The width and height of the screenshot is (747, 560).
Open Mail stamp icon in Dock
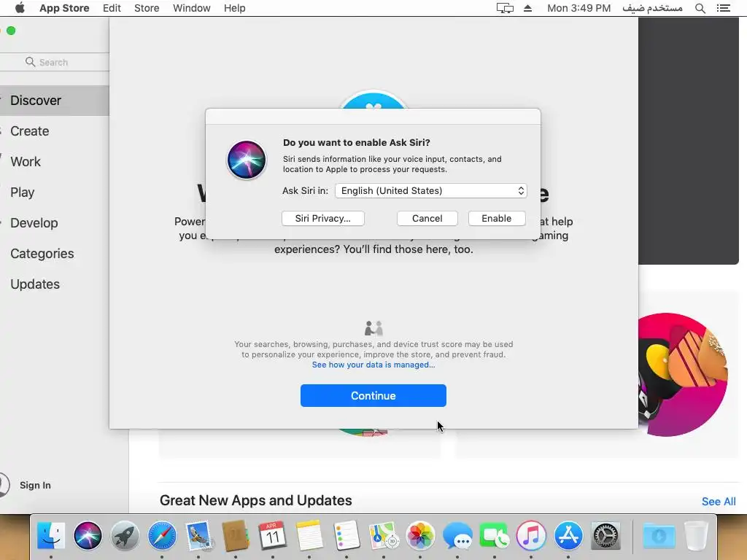198,536
